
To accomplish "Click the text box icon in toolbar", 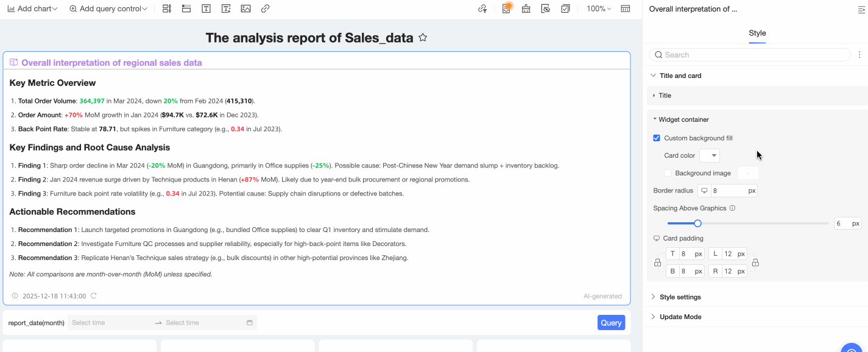I will [x=206, y=9].
